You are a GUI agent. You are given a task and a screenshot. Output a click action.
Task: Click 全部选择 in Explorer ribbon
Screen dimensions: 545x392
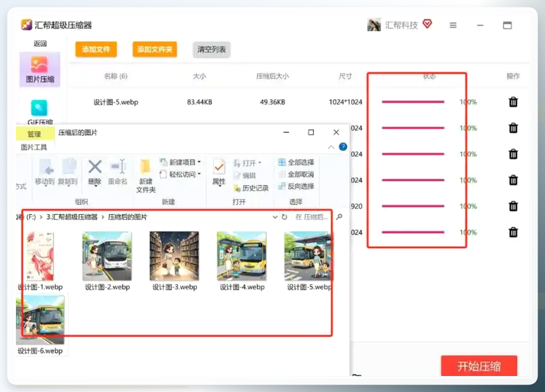point(296,162)
